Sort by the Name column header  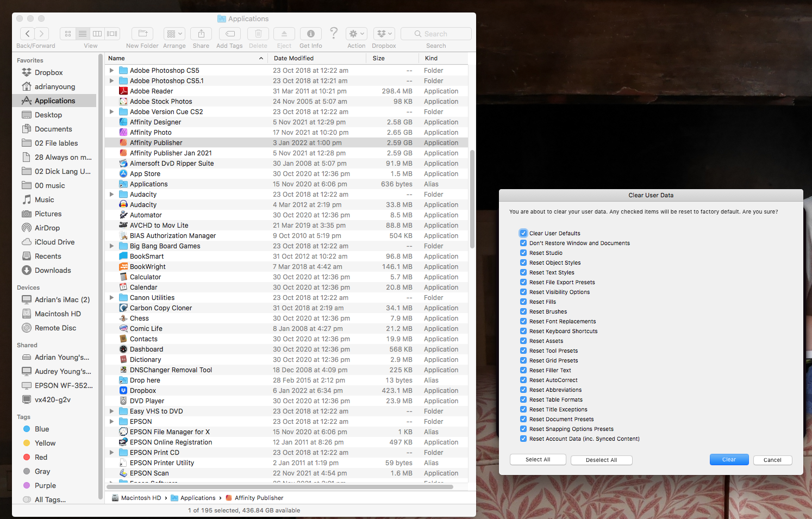(187, 58)
